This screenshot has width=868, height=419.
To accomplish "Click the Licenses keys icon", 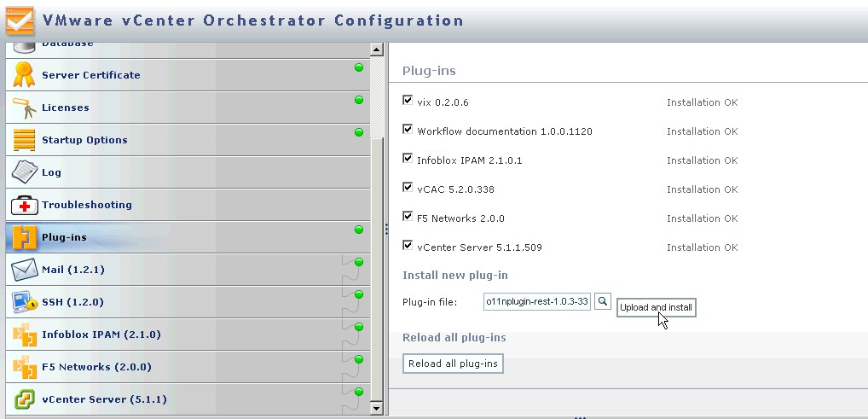I will tap(24, 108).
